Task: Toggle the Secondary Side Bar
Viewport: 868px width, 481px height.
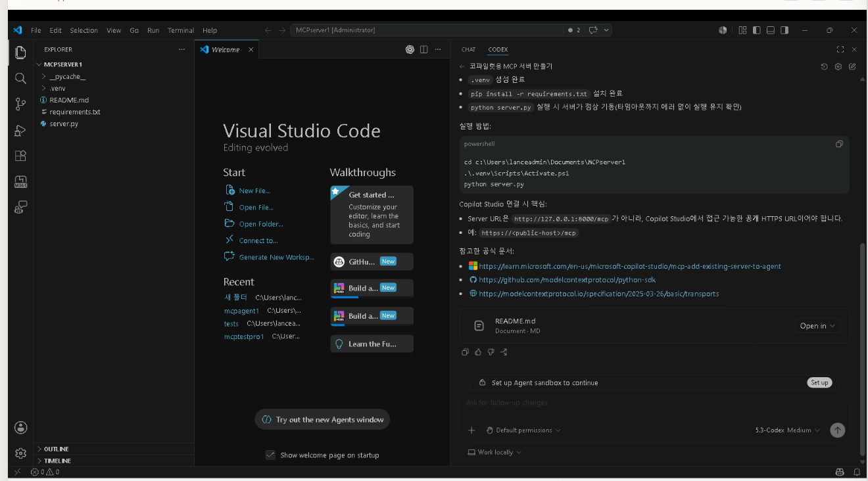Action: [784, 30]
